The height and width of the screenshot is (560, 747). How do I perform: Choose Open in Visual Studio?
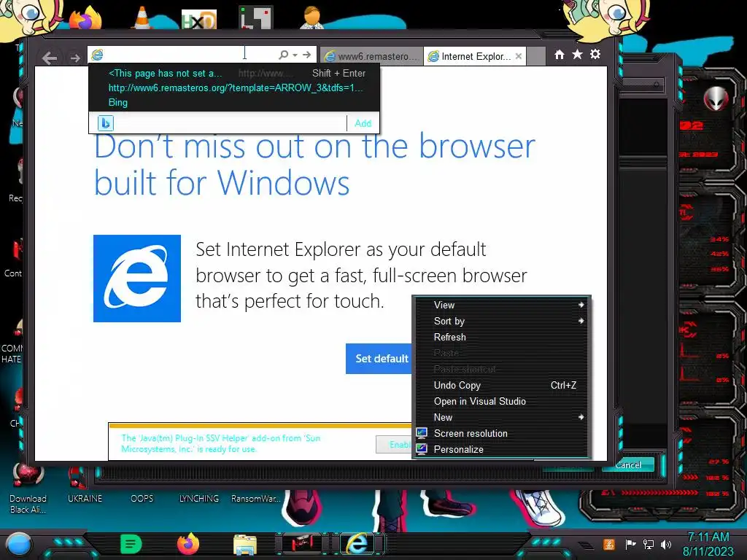tap(502, 402)
